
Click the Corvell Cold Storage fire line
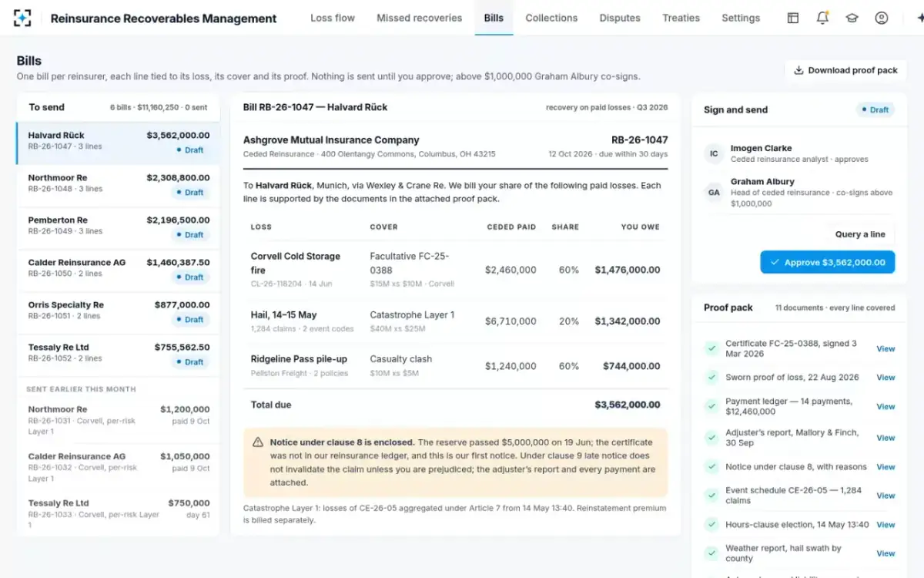[x=455, y=270]
